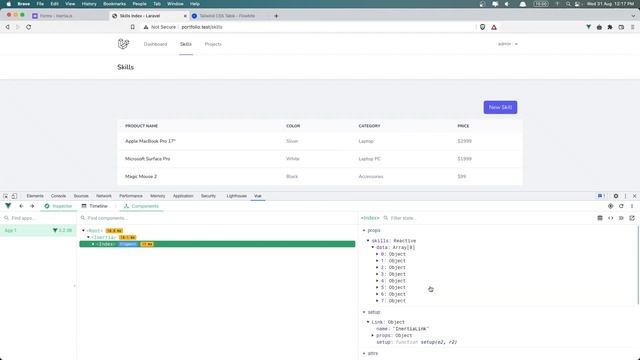Expand the 3: Object entry
The width and height of the screenshot is (640, 360).
tap(377, 274)
